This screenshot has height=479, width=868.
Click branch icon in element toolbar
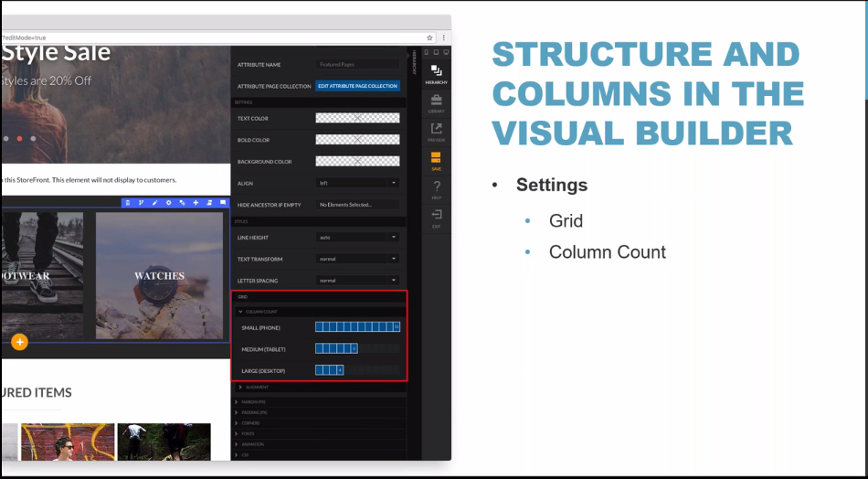(141, 203)
